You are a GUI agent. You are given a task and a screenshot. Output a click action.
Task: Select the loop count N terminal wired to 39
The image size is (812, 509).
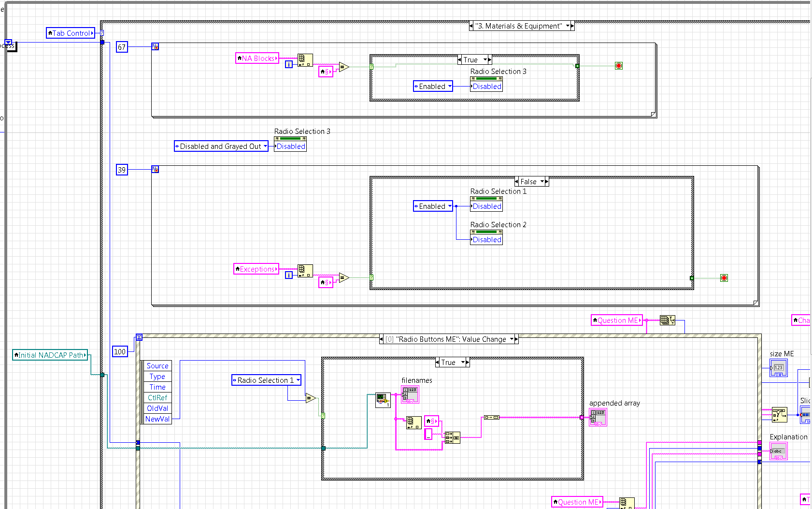155,170
